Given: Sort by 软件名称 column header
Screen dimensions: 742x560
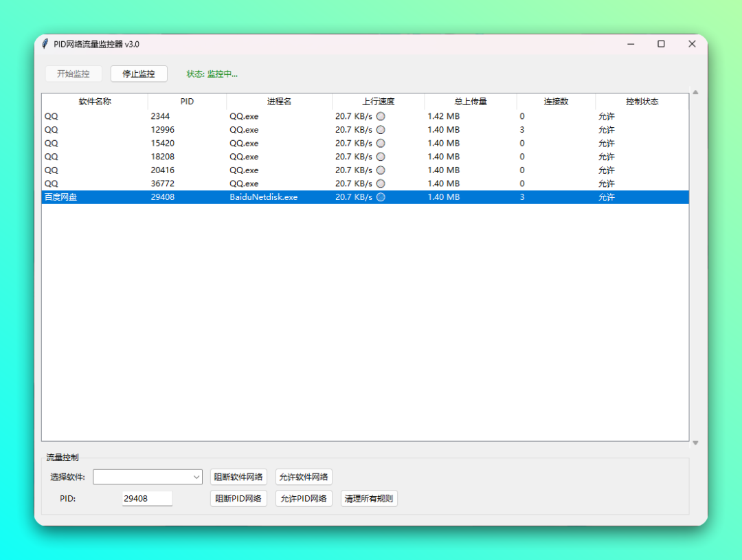Looking at the screenshot, I should click(95, 102).
